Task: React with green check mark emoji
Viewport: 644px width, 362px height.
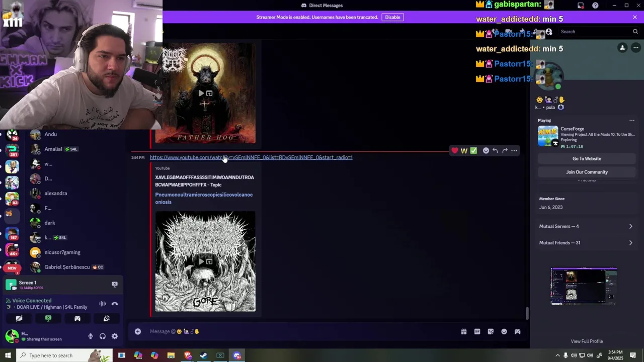Action: pyautogui.click(x=473, y=150)
